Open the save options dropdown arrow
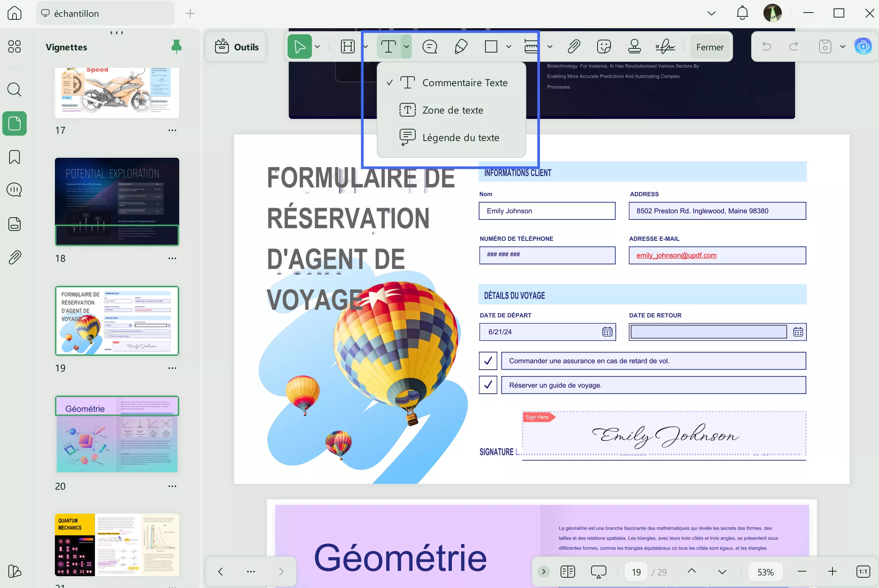879x588 pixels. tap(843, 47)
